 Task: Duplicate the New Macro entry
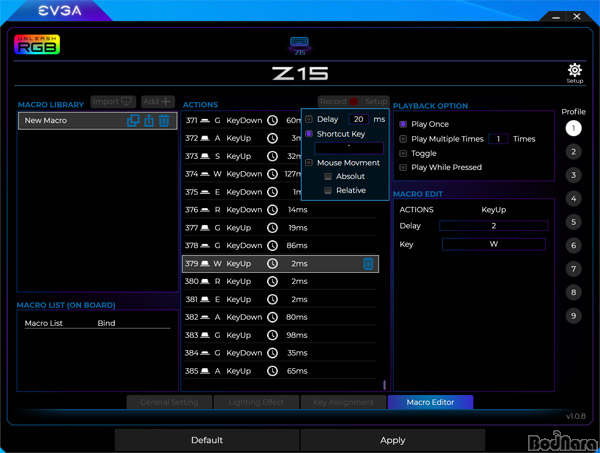(133, 121)
